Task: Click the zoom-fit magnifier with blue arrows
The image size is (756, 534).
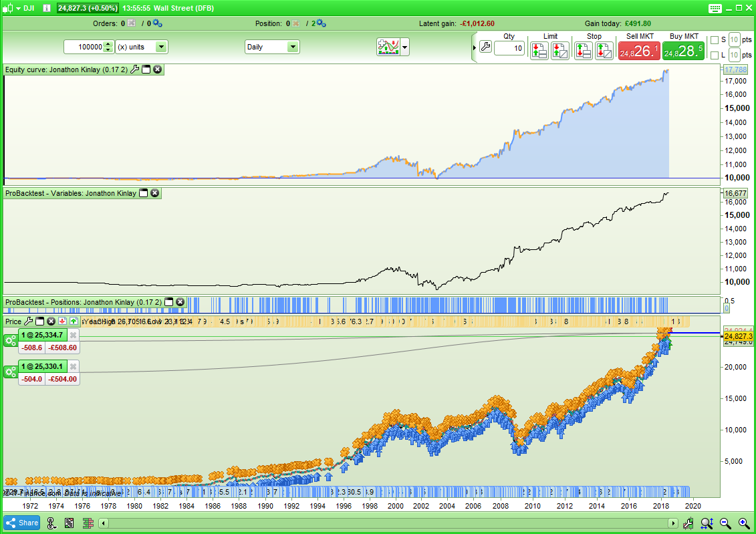Action: [707, 523]
